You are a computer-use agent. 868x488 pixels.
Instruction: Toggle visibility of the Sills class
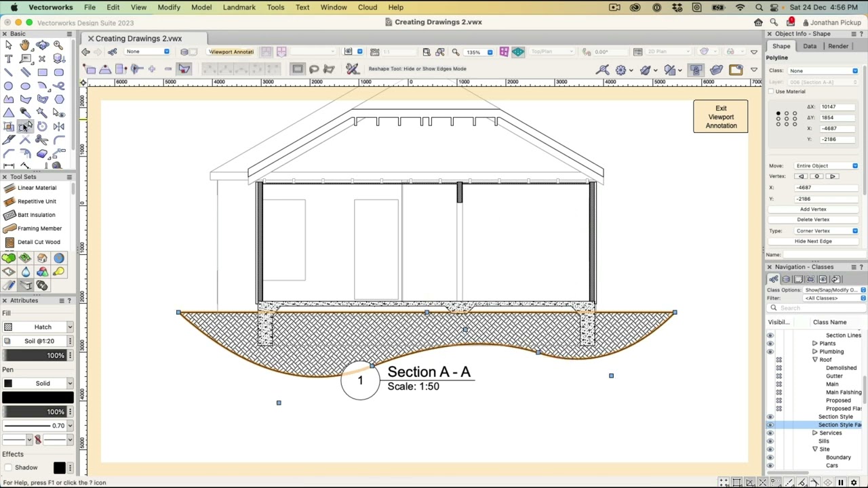tap(770, 441)
